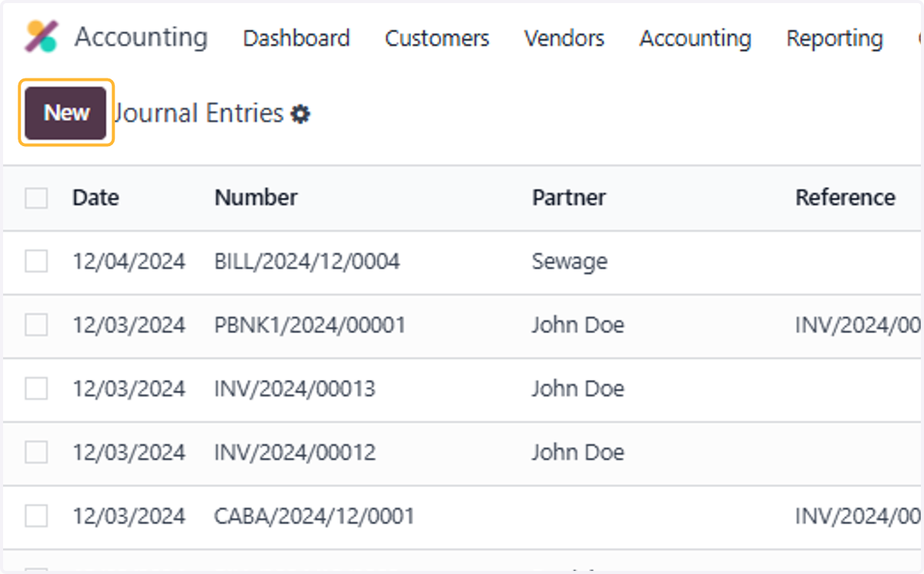Mark the INV/2024/00012 row checkbox
This screenshot has width=924, height=574.
pyautogui.click(x=36, y=452)
